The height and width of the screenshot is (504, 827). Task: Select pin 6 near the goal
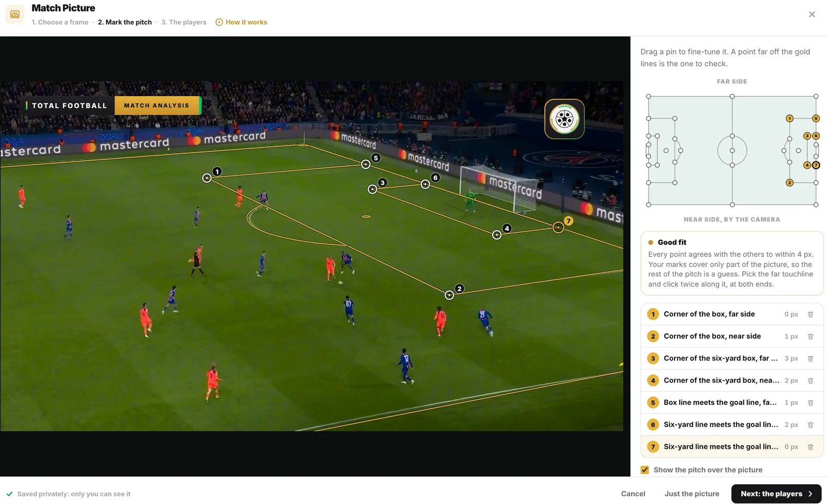point(425,184)
